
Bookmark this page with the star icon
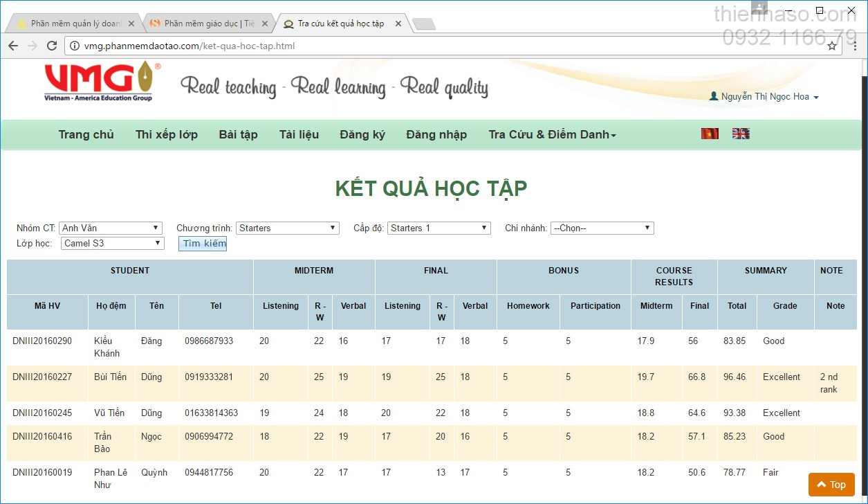click(832, 46)
